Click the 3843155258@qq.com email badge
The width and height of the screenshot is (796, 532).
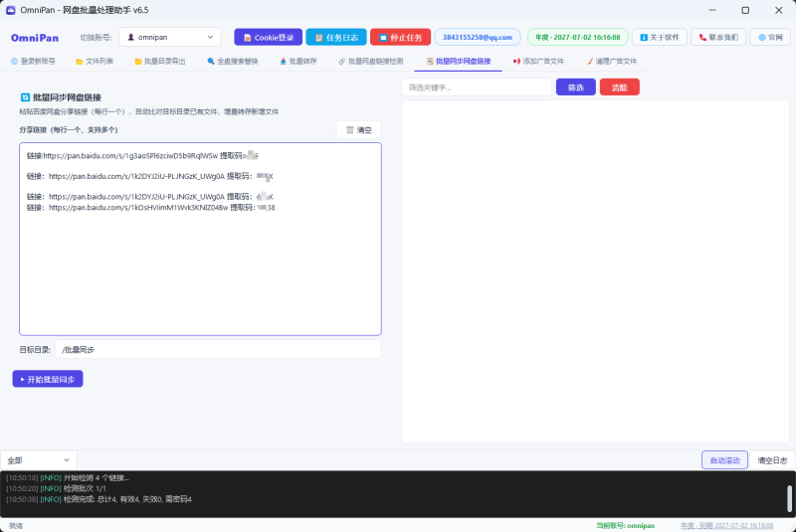(x=478, y=37)
